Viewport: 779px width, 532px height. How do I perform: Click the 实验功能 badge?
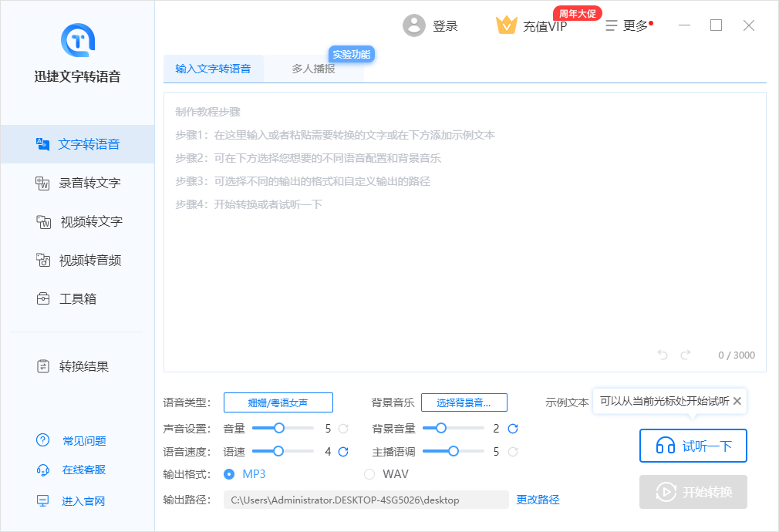351,54
